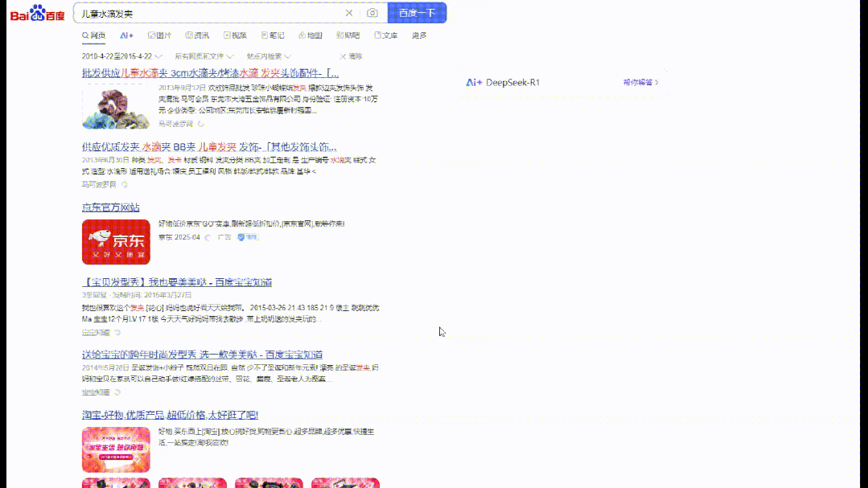Open the 更多 more tab

coord(419,35)
